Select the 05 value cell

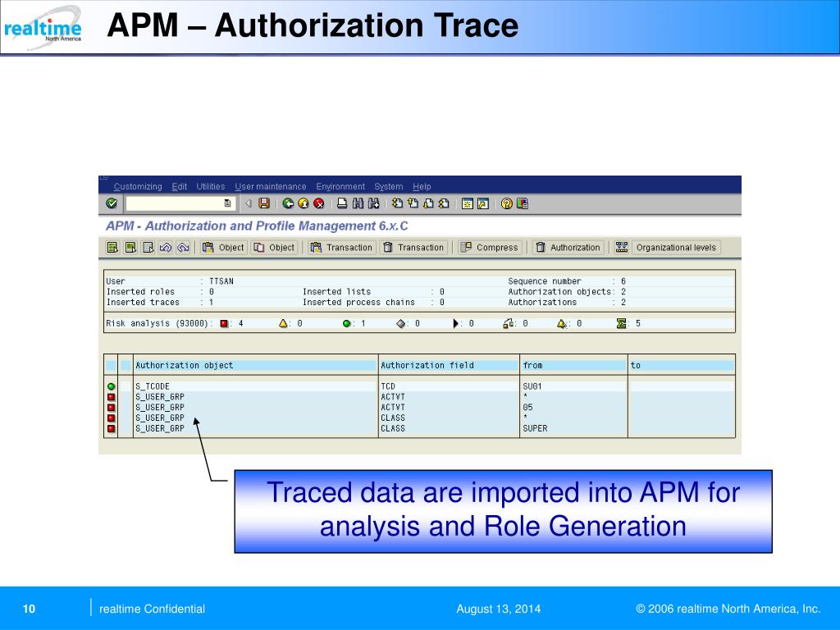(573, 407)
